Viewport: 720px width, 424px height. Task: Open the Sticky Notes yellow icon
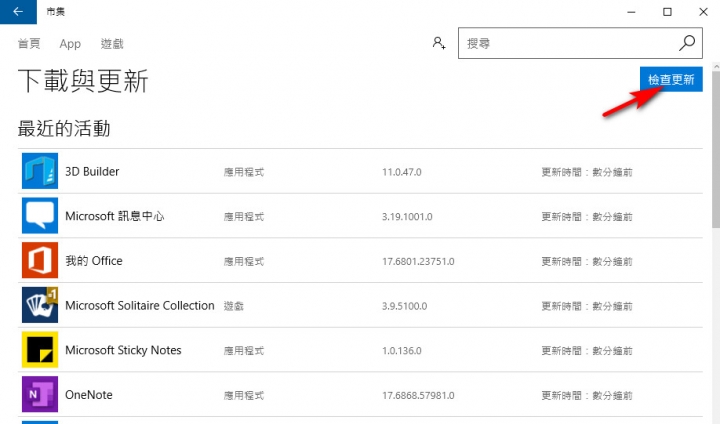(x=40, y=350)
